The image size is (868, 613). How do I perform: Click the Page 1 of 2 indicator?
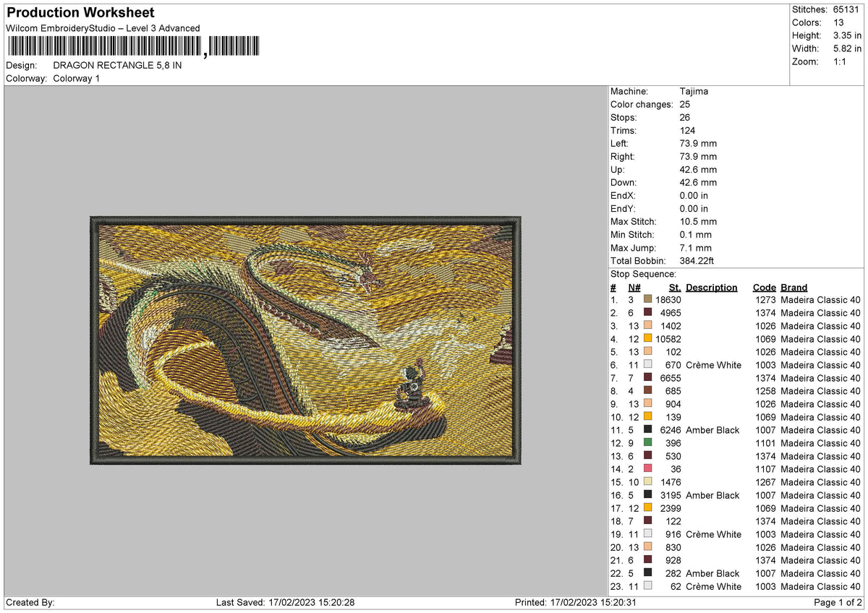tap(838, 602)
